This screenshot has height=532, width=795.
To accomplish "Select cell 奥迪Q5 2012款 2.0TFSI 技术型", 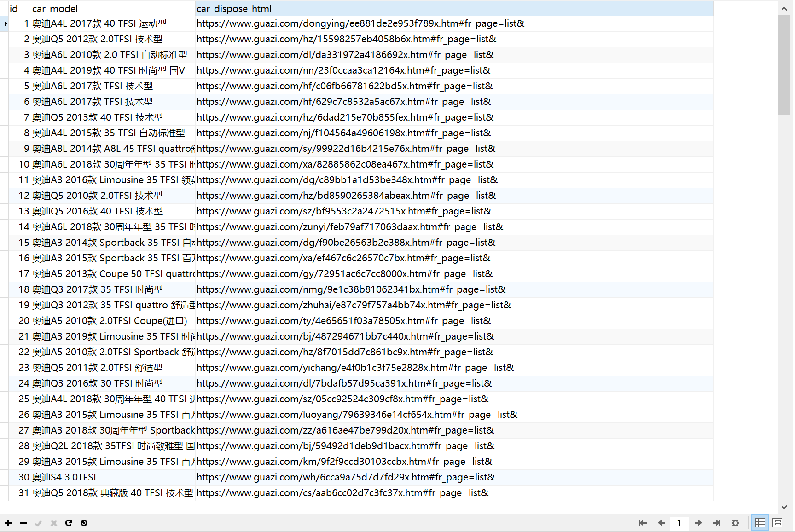I will (x=113, y=39).
